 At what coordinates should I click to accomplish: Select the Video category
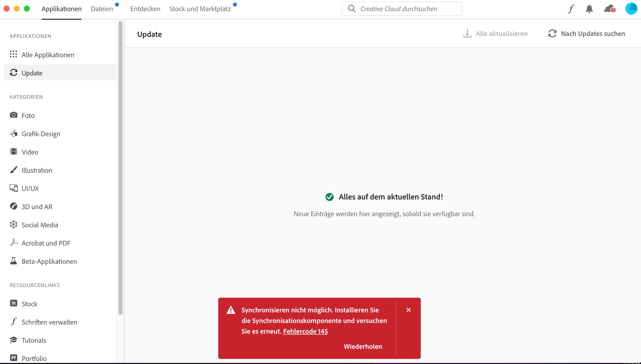pos(30,152)
